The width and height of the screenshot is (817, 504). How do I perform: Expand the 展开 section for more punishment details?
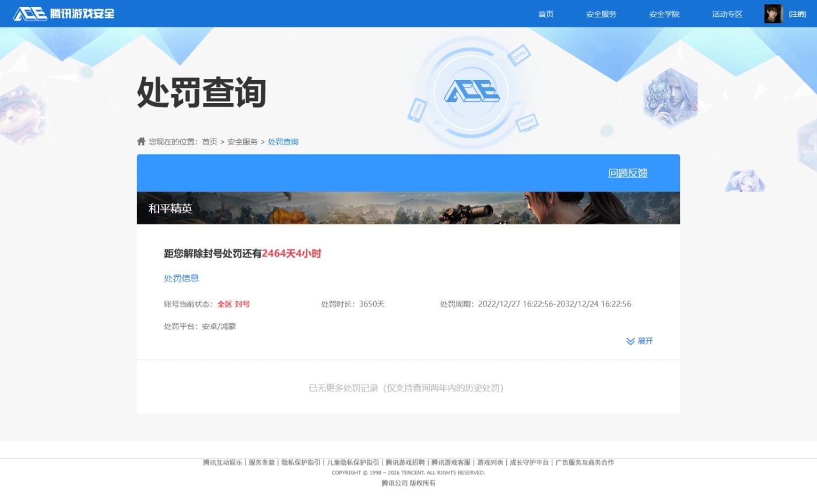click(639, 341)
